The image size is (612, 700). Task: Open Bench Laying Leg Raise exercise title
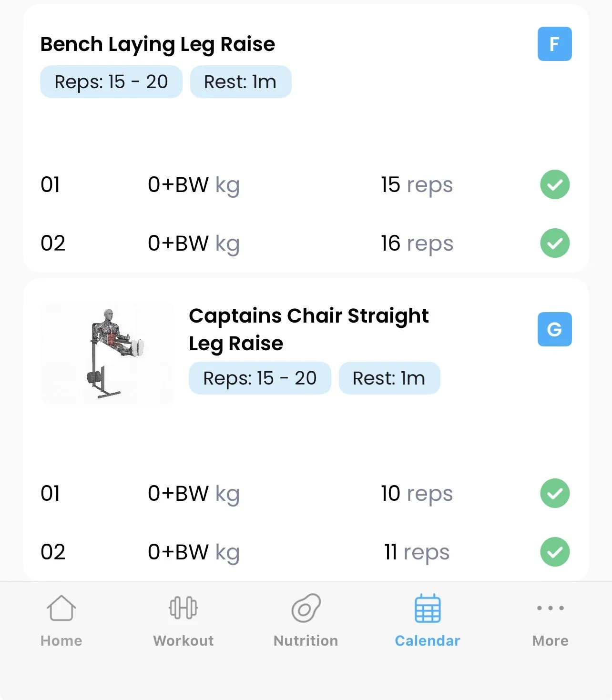(x=158, y=44)
